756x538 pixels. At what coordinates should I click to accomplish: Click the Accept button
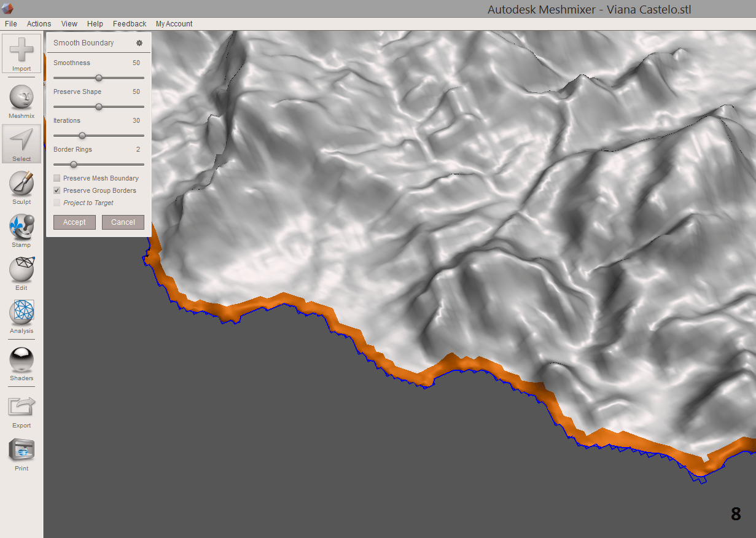point(74,222)
